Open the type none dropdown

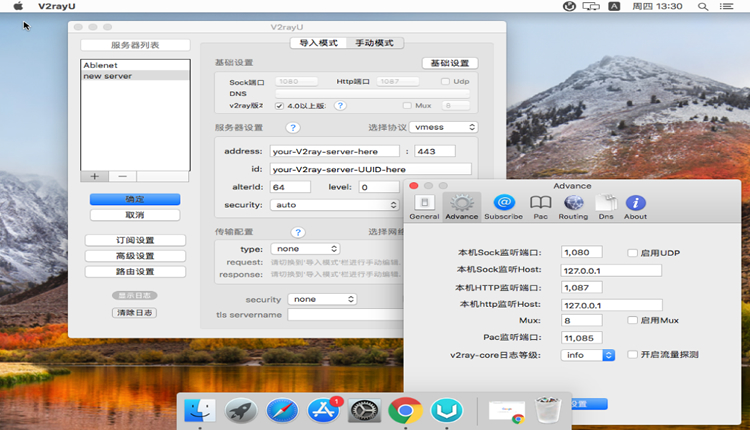coord(305,249)
